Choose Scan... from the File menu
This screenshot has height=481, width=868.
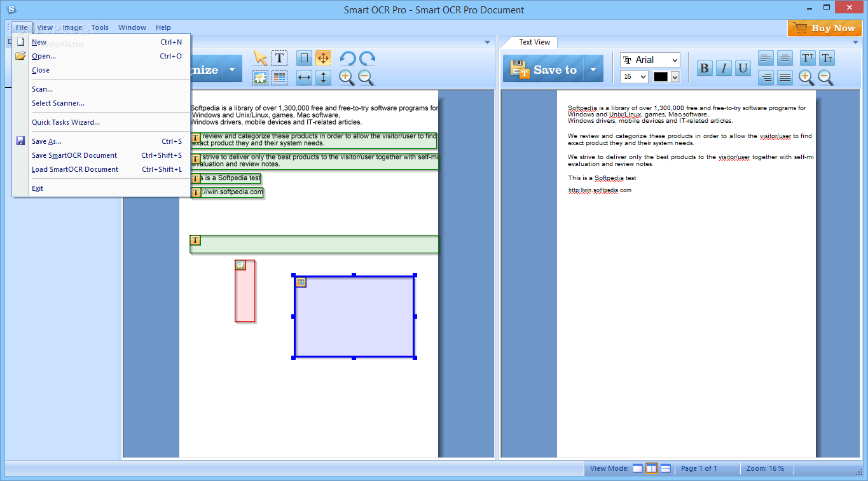click(101, 89)
